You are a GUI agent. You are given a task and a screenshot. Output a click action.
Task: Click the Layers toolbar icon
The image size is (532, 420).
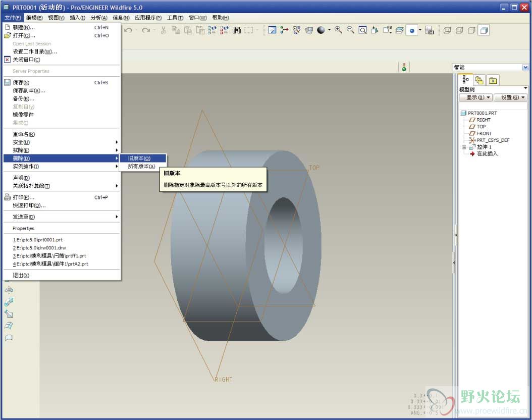click(399, 30)
